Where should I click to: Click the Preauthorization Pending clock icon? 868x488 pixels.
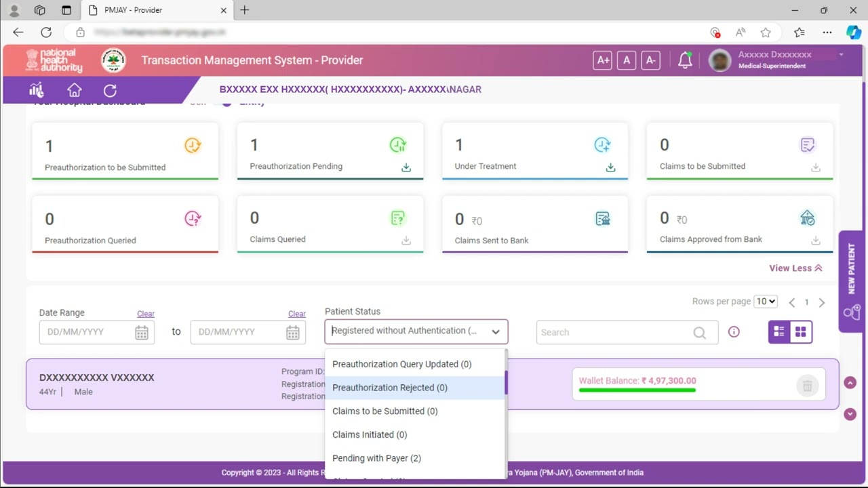click(398, 144)
